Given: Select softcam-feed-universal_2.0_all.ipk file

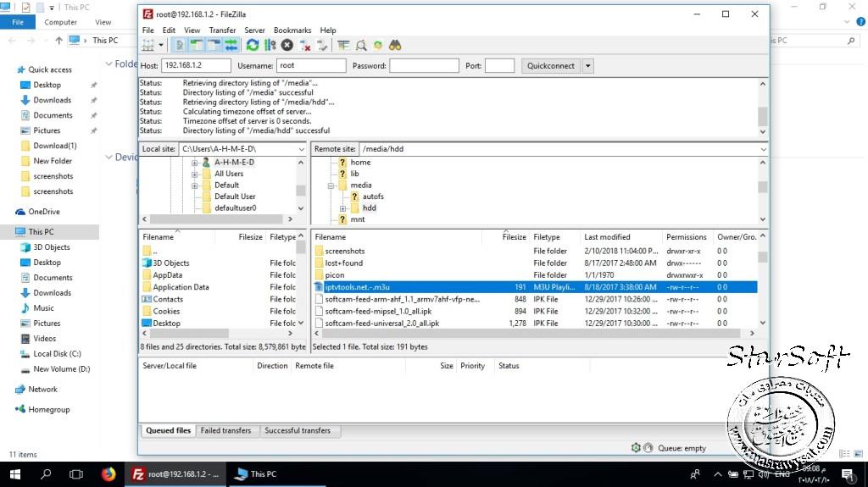Looking at the screenshot, I should pos(382,324).
